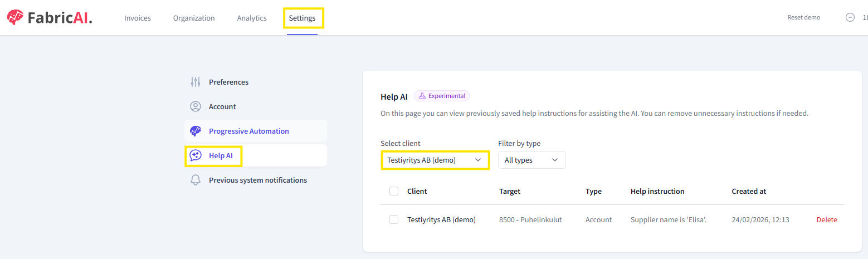The width and height of the screenshot is (868, 259).
Task: Click the Experimental flask badge icon
Action: [422, 96]
